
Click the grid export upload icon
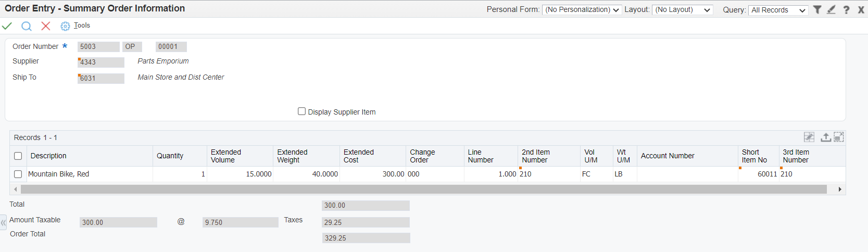point(826,137)
